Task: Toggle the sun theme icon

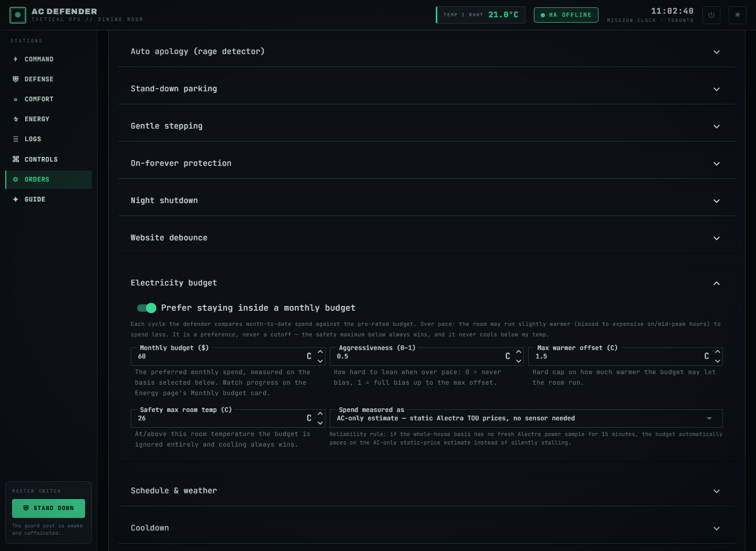Action: (x=738, y=15)
